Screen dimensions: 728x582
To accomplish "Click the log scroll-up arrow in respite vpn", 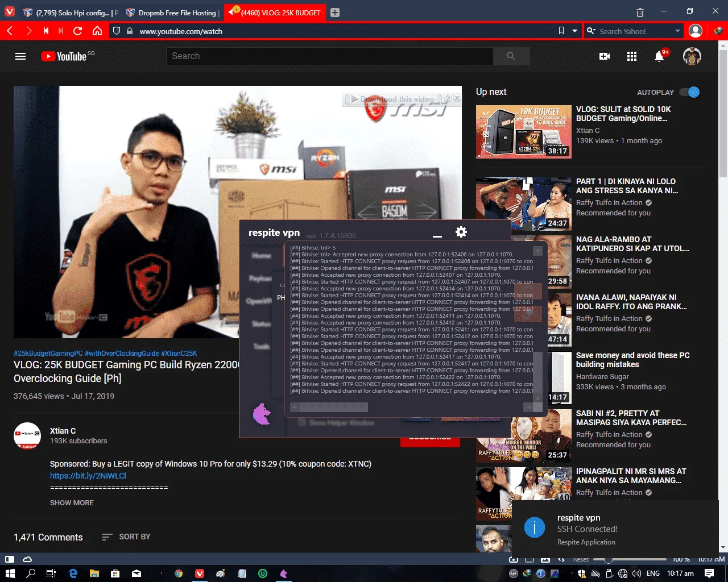I will tap(537, 251).
